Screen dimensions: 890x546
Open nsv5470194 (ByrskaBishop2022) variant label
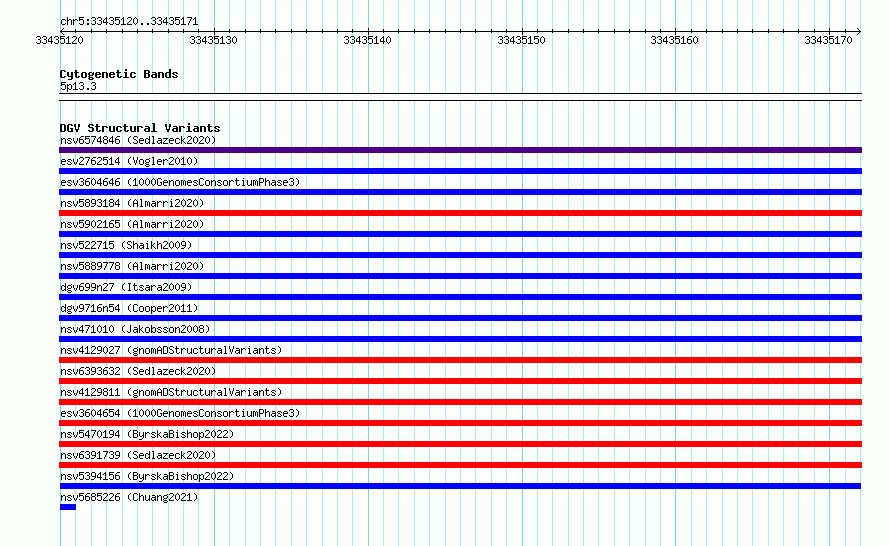pyautogui.click(x=147, y=434)
